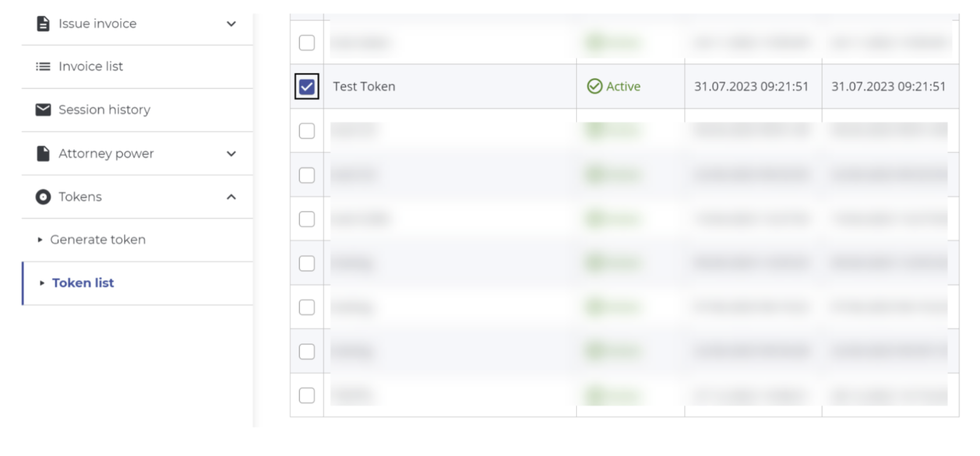Click the list icon next to Invoice list
Viewport: 980px width, 456px height.
pyautogui.click(x=43, y=66)
